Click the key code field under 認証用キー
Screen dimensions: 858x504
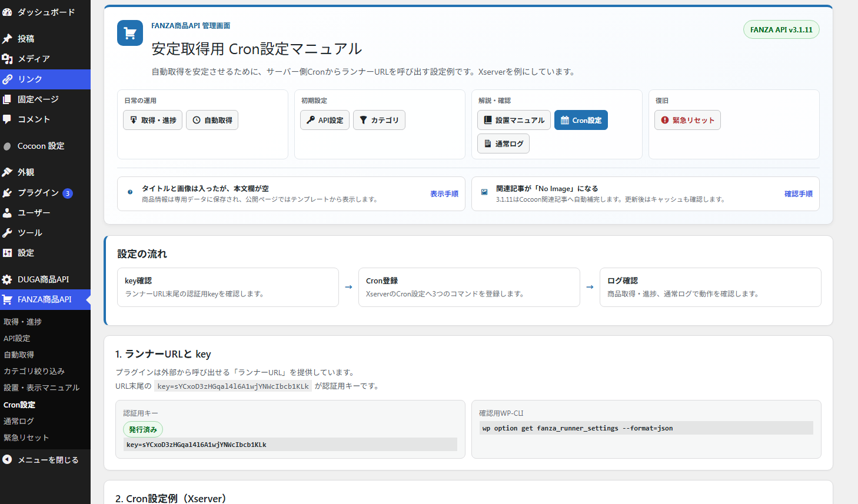(290, 445)
